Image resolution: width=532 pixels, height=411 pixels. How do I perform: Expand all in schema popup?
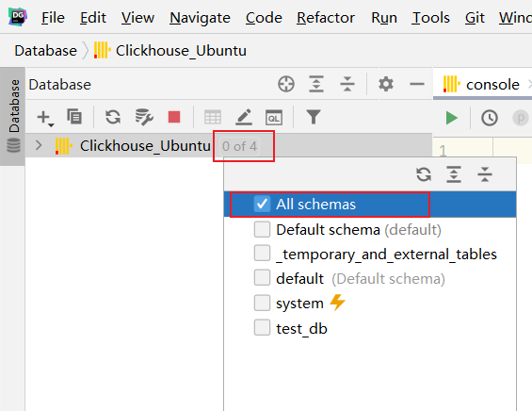(454, 174)
